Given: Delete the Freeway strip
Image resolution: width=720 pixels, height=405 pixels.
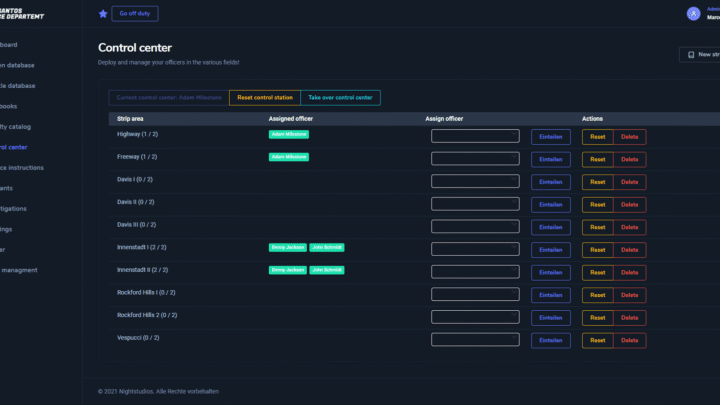Looking at the screenshot, I should click(x=630, y=159).
